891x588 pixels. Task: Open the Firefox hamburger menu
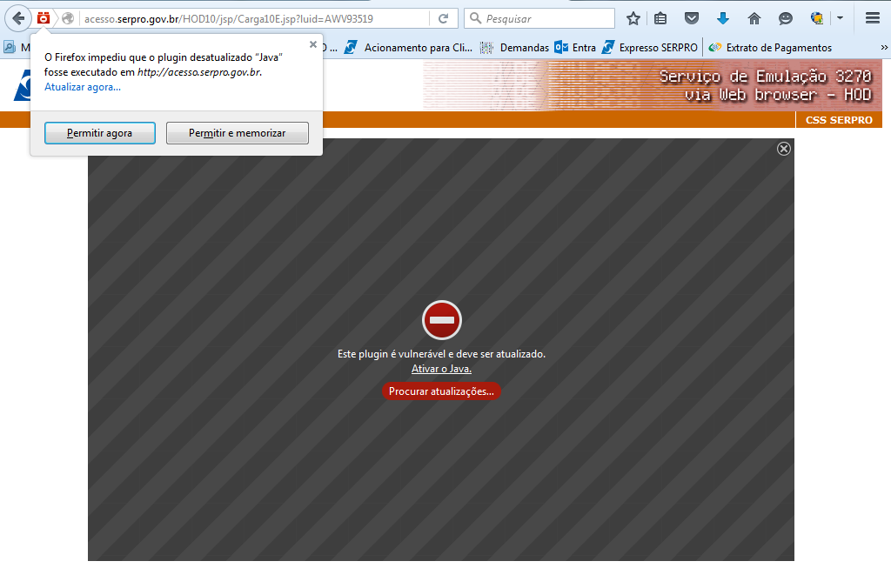[x=873, y=19]
